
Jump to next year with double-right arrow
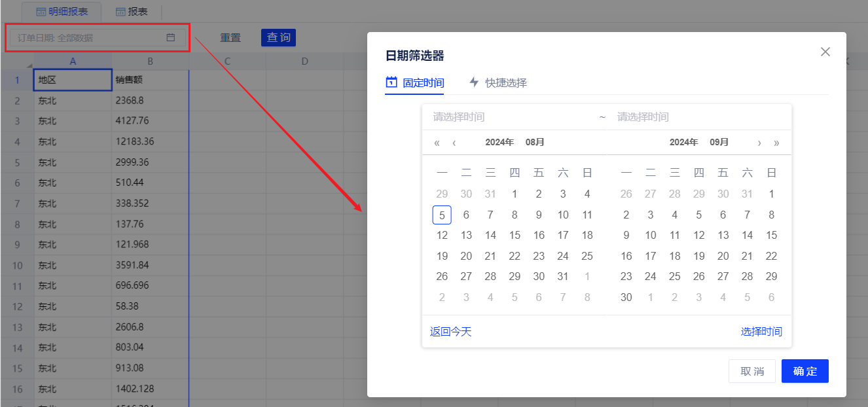(x=776, y=143)
